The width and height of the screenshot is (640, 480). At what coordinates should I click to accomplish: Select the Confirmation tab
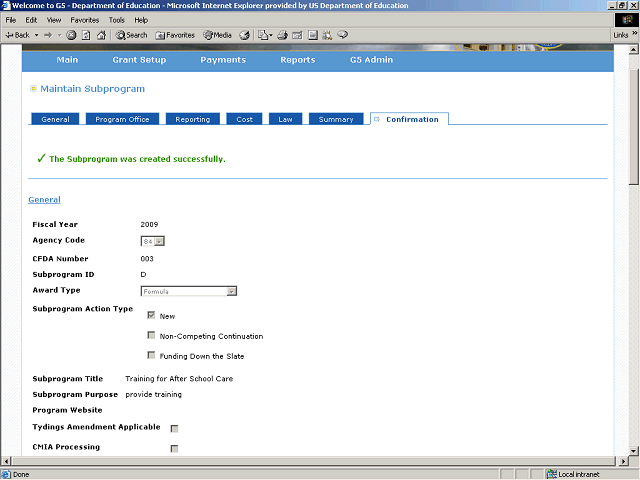409,119
